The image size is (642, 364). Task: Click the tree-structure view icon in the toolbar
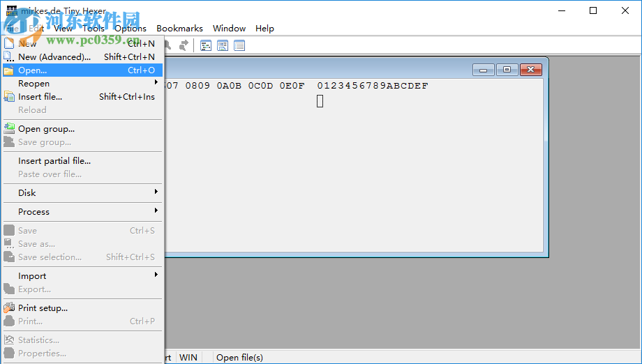pos(206,45)
